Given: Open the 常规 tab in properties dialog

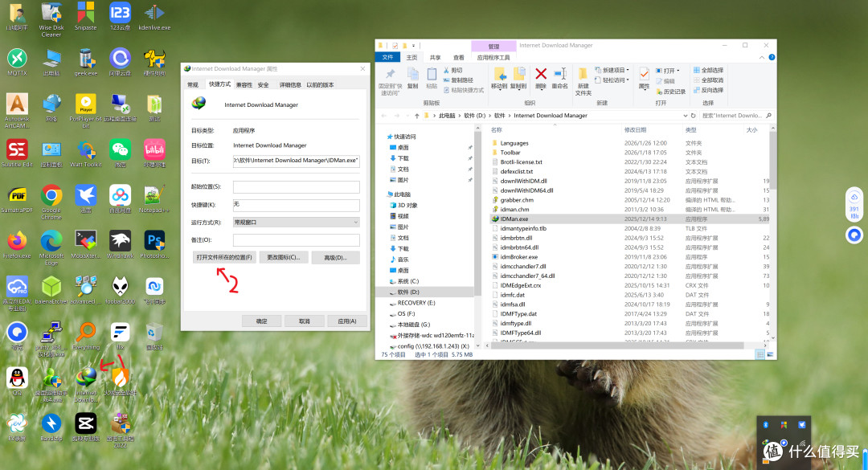Looking at the screenshot, I should pyautogui.click(x=193, y=84).
